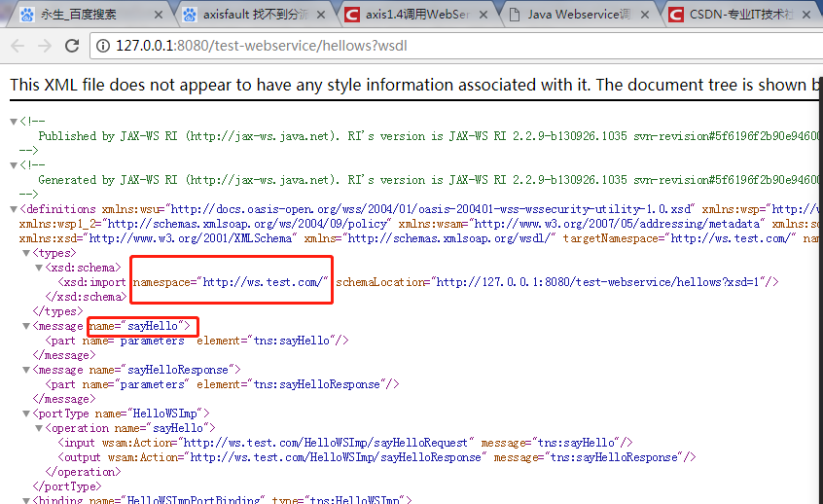The width and height of the screenshot is (823, 504).
Task: Click the closing </operation> tag
Action: coord(83,472)
